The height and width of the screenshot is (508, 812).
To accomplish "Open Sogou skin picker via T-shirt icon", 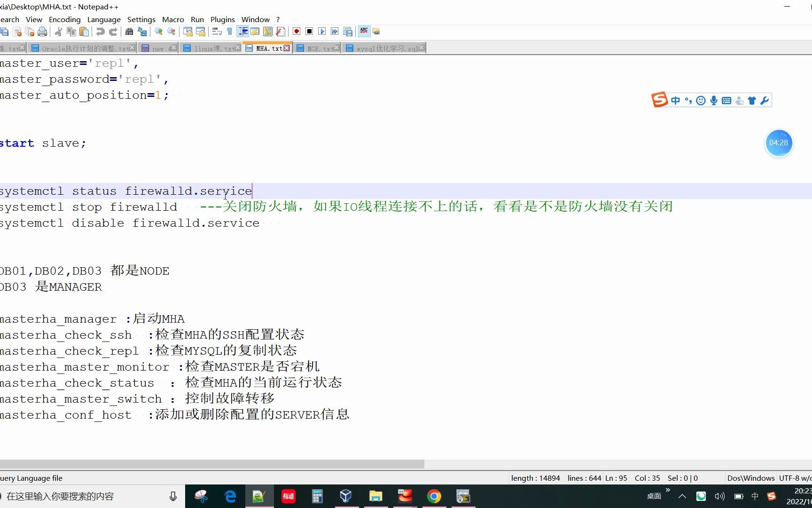I will pyautogui.click(x=752, y=100).
